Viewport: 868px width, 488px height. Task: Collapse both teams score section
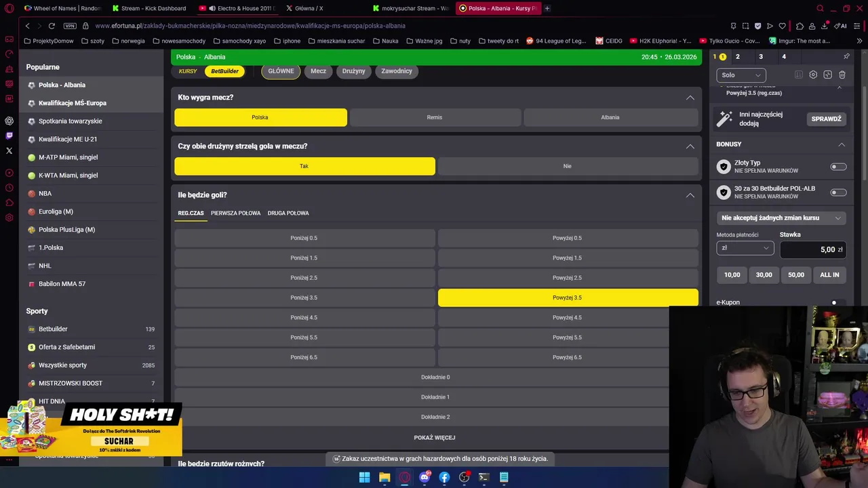point(690,146)
